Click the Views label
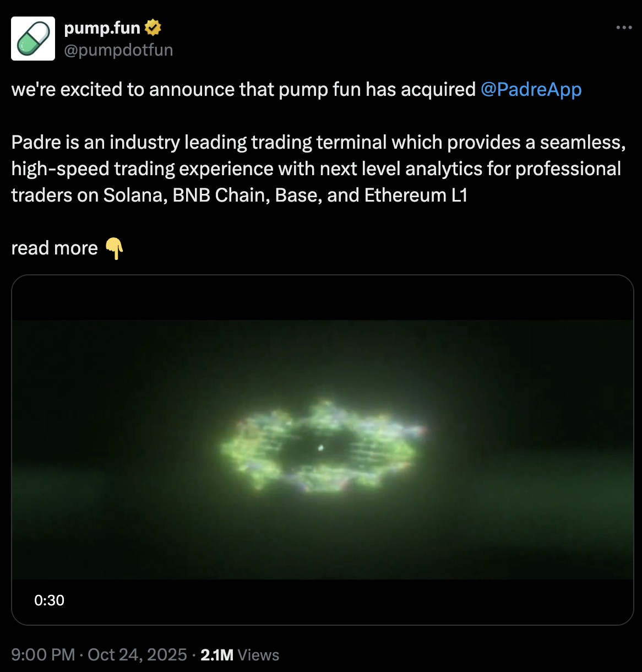The image size is (642, 672). point(259,654)
